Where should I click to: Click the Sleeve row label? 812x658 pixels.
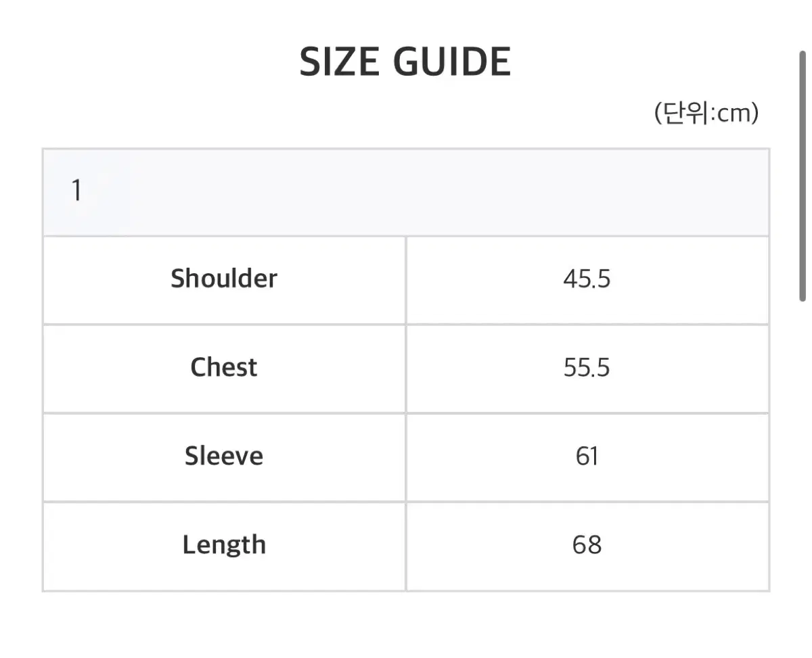pos(224,456)
